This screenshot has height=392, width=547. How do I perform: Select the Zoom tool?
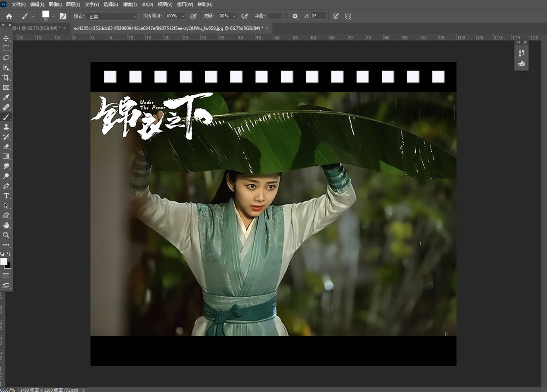click(6, 235)
